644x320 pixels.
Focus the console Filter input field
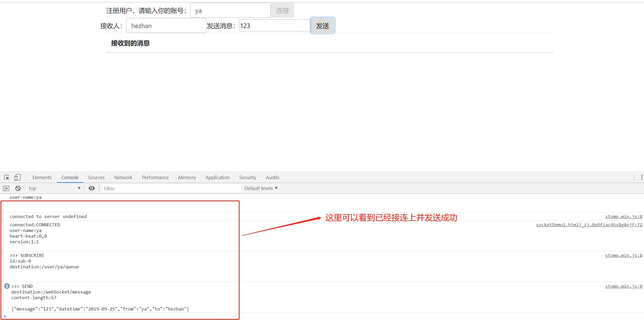pos(171,188)
